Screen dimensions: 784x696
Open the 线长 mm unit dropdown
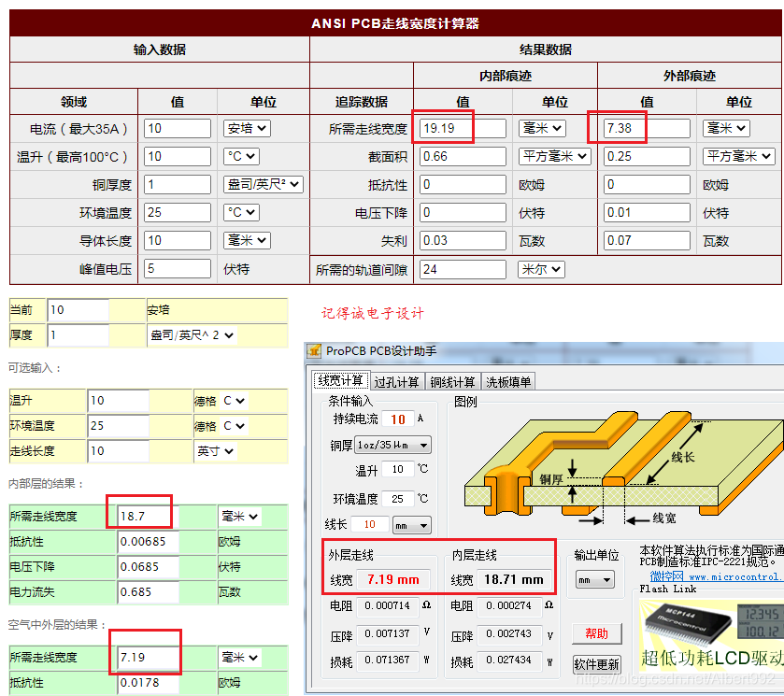click(413, 525)
